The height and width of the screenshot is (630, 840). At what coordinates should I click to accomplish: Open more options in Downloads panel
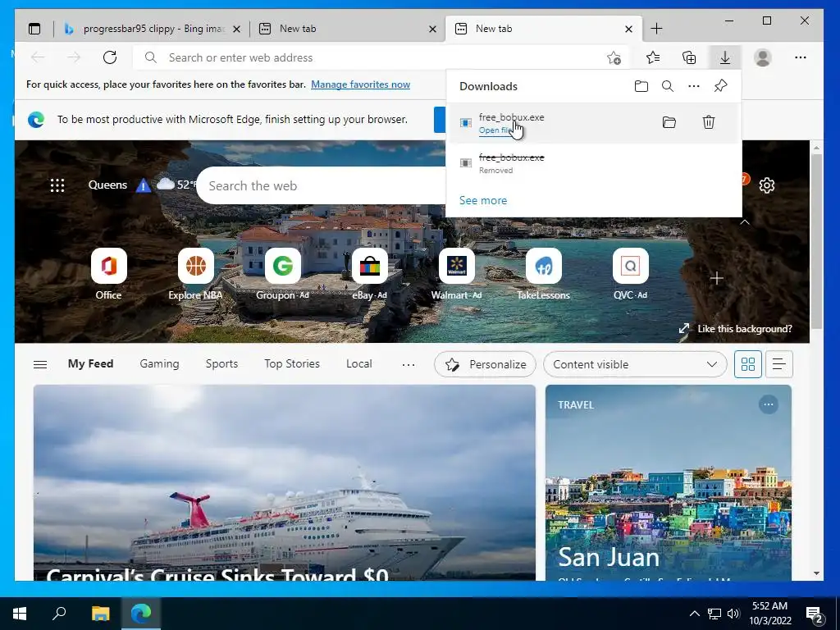[694, 86]
